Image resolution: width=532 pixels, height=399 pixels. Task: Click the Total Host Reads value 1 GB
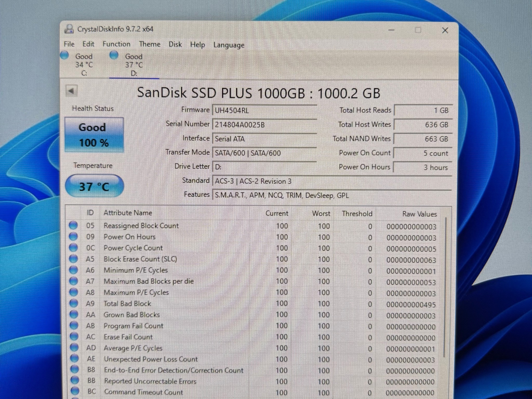[x=423, y=110]
